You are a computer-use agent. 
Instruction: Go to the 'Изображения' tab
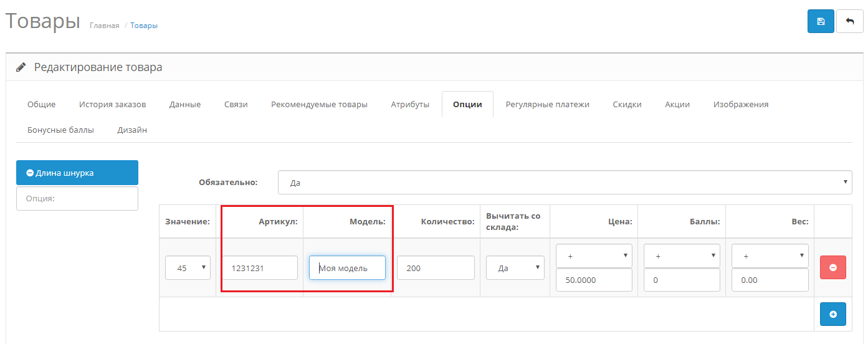[x=740, y=105]
